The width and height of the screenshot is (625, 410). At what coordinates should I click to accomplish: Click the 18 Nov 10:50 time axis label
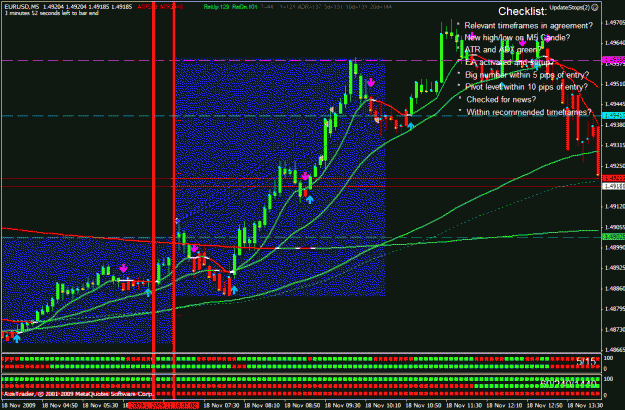tap(422, 406)
